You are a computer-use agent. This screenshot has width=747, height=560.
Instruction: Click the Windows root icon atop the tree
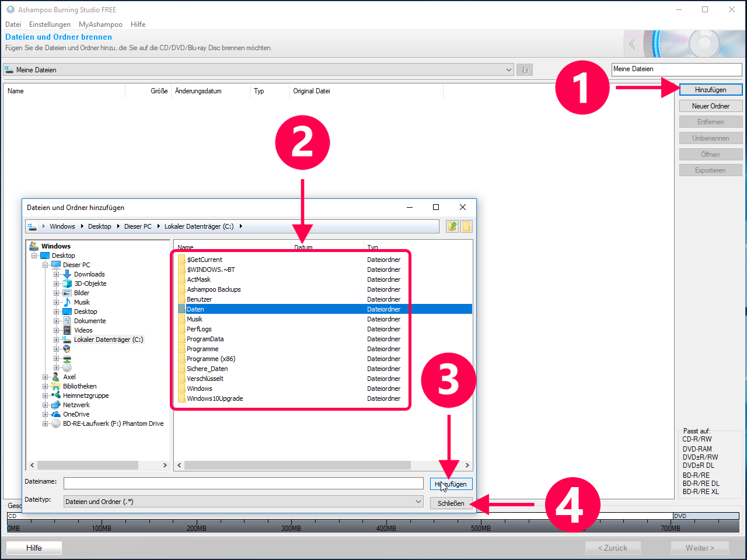[34, 246]
